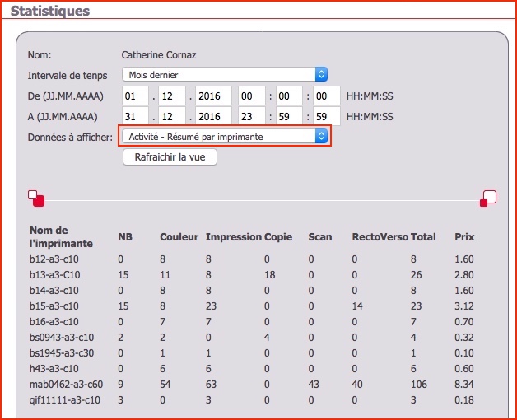Edit the De hour field 00

tap(252, 96)
